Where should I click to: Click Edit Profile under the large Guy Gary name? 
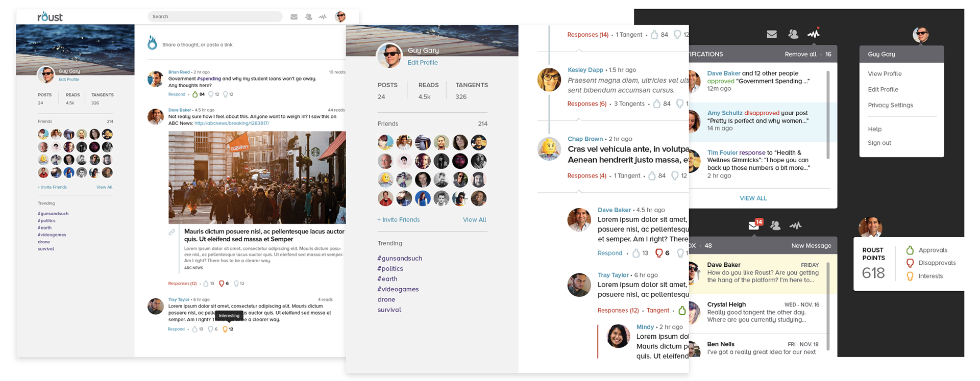tap(423, 63)
